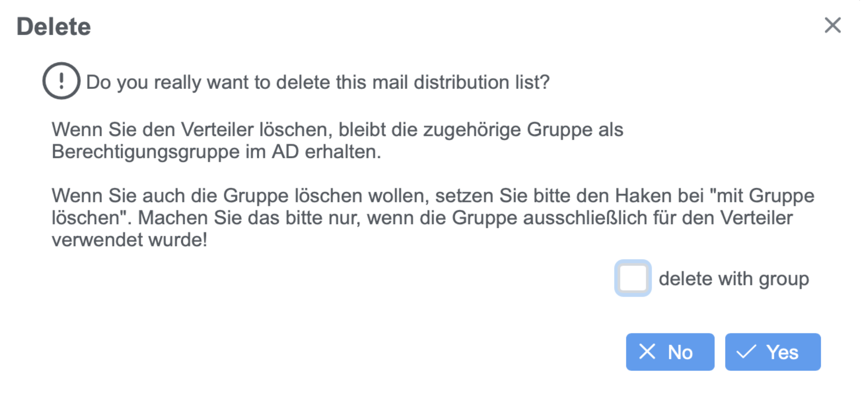Screen dimensions: 868x395
Task: Click the word 'Berechtigungsgruppe' in the message
Action: pyautogui.click(x=146, y=152)
